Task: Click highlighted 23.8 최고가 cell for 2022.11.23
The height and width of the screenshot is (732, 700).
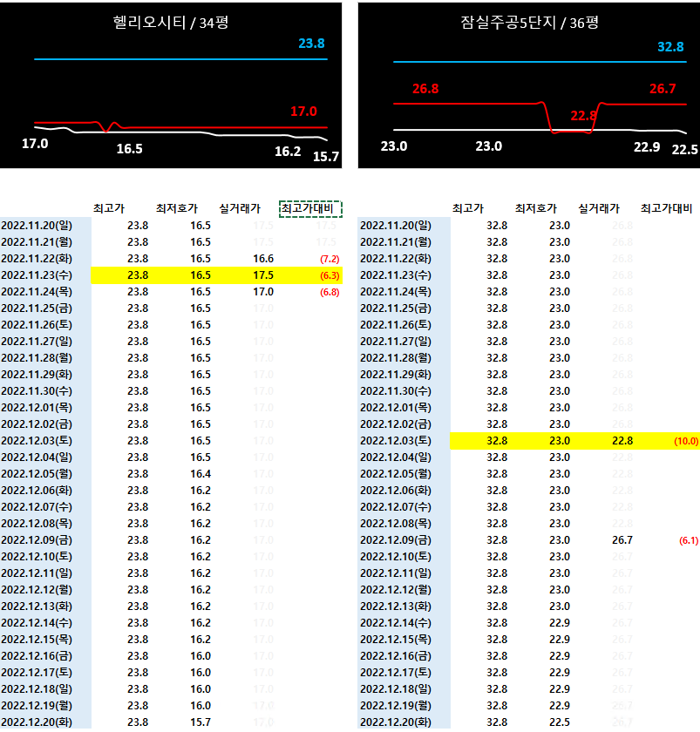Action: point(138,275)
